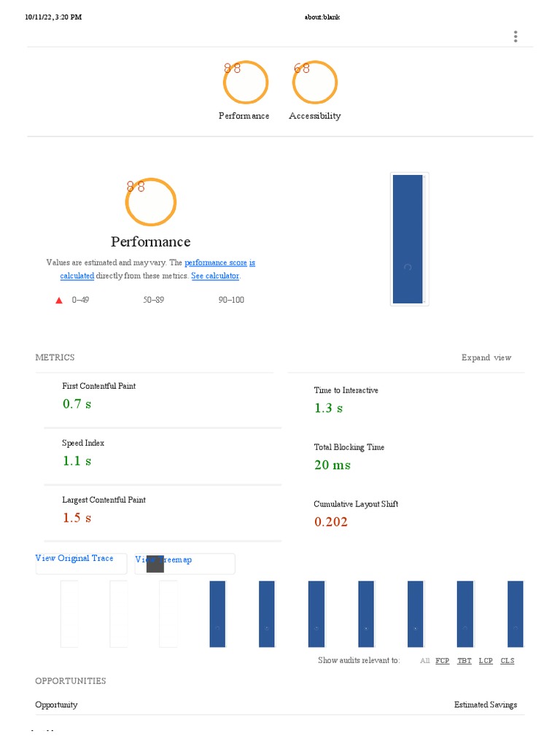Select the All audits filter
This screenshot has width=560, height=747.
click(424, 661)
